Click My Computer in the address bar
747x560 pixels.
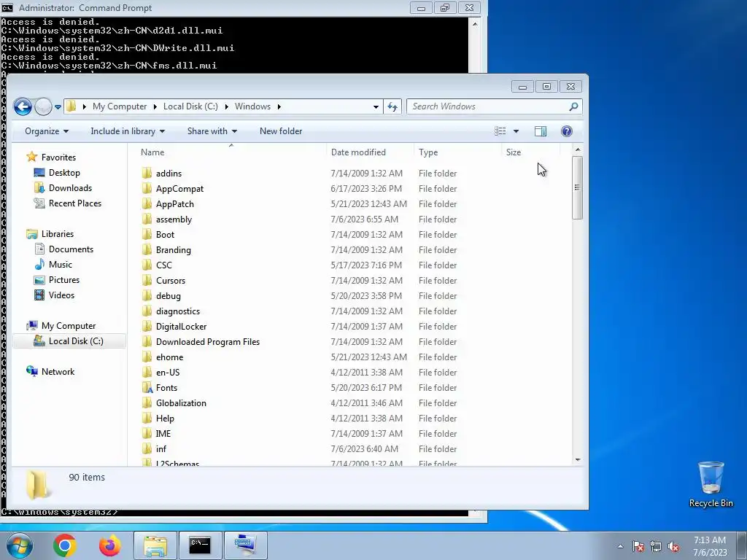pos(120,106)
